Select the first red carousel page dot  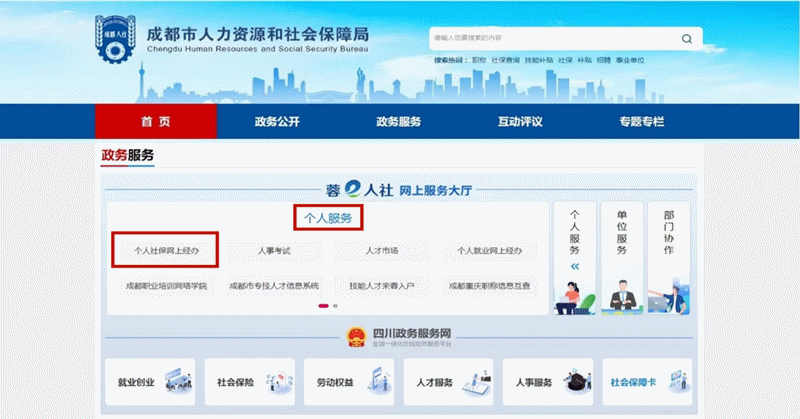323,306
